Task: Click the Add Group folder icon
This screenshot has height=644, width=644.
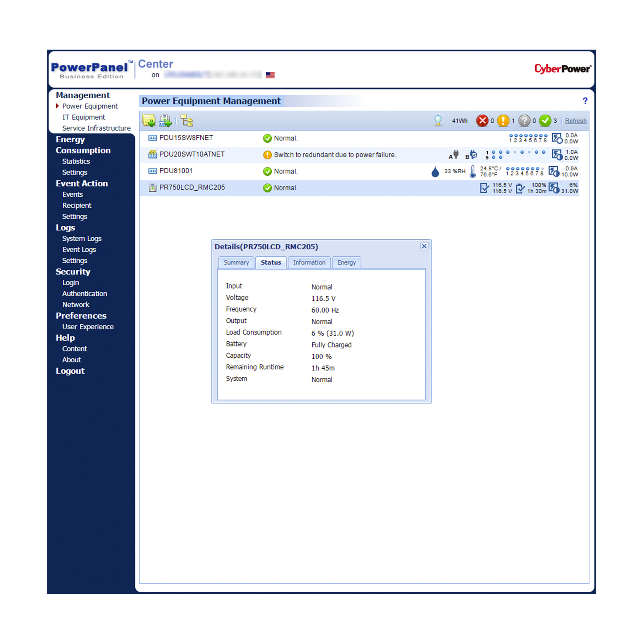Action: click(x=149, y=121)
